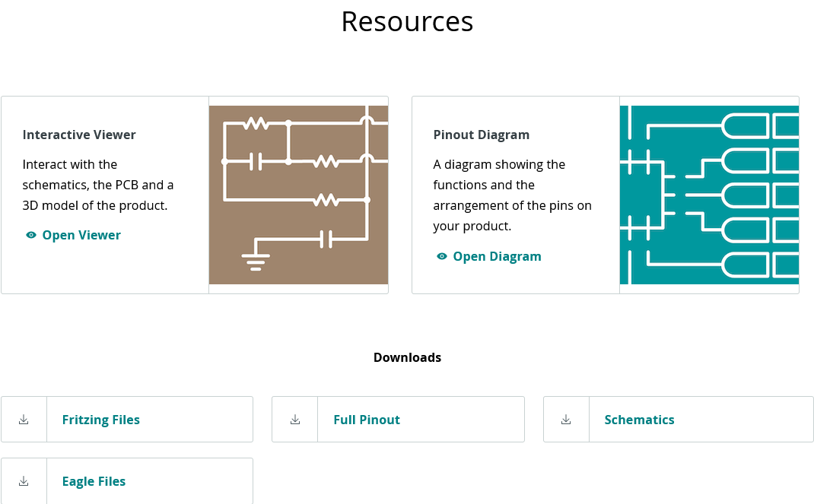Image resolution: width=814 pixels, height=504 pixels.
Task: Open the Interactive Viewer via Open Viewer link
Action: [81, 236]
